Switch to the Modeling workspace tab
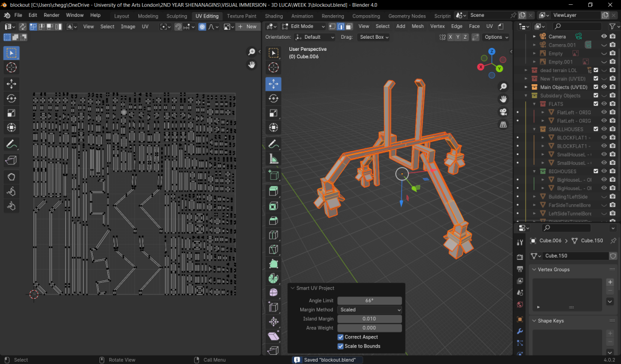 click(148, 16)
